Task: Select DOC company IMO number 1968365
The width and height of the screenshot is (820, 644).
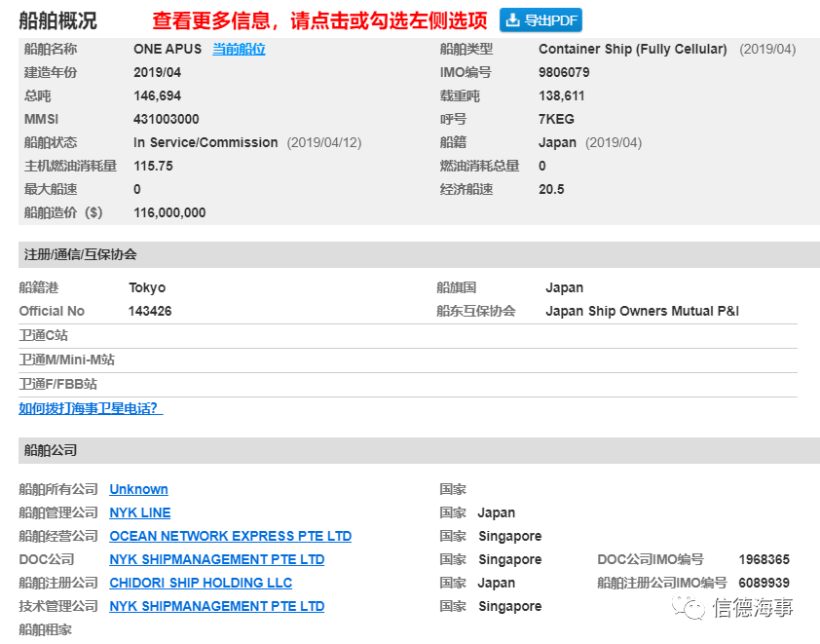Action: pyautogui.click(x=764, y=559)
